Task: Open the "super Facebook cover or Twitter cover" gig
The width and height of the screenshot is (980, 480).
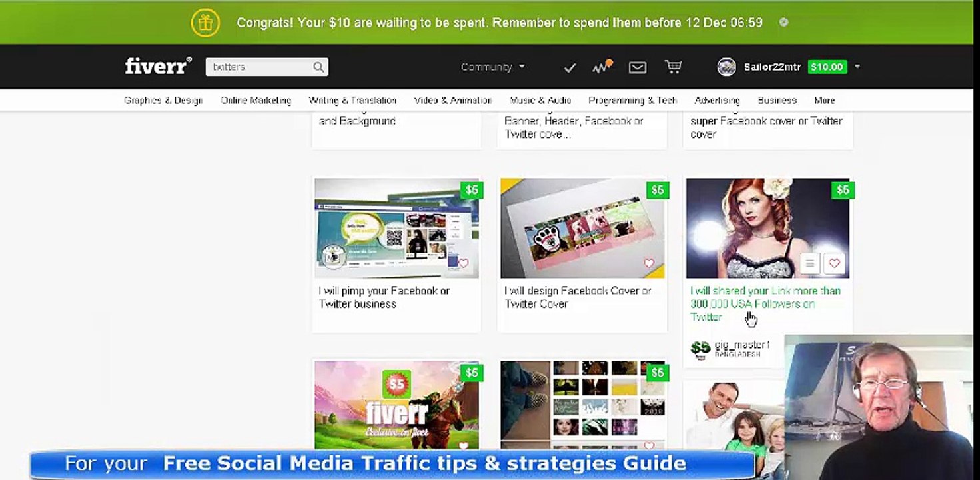Action: coord(767,127)
